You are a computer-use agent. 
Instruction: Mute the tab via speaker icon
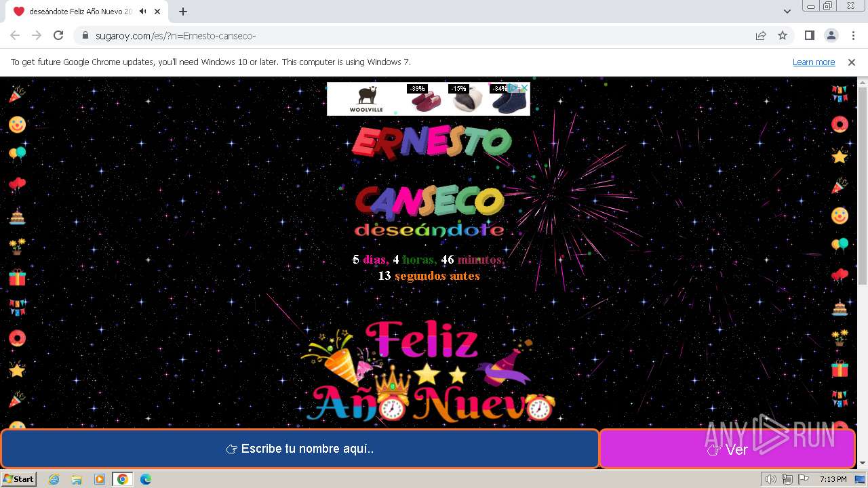[x=142, y=12]
